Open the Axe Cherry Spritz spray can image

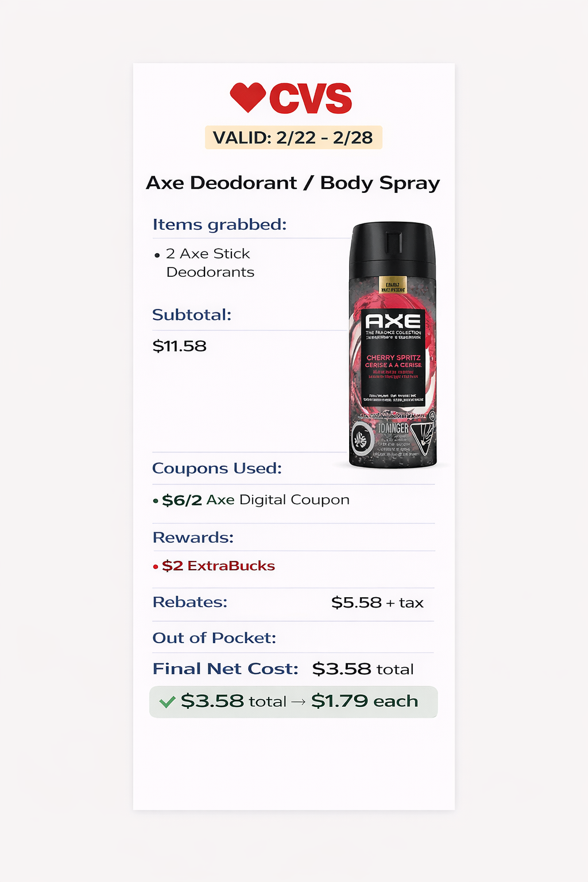[x=393, y=345]
